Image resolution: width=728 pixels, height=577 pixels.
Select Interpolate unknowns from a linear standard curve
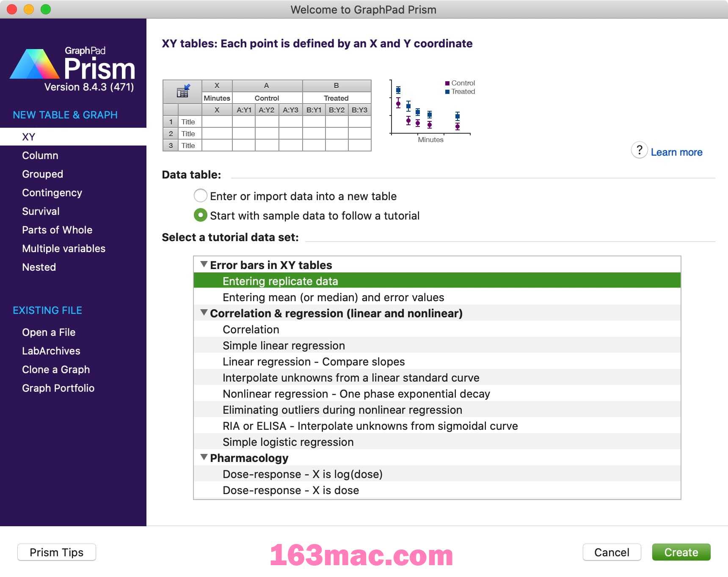437,377
